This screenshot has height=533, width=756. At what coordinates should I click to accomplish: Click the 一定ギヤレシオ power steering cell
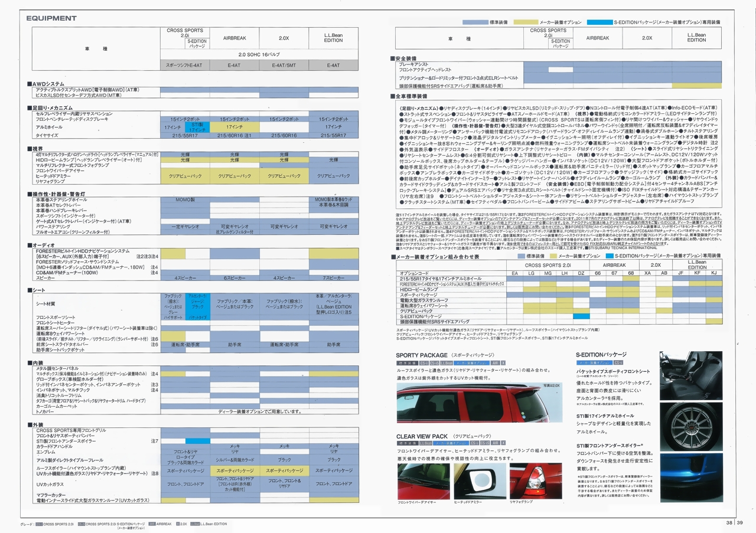[185, 227]
